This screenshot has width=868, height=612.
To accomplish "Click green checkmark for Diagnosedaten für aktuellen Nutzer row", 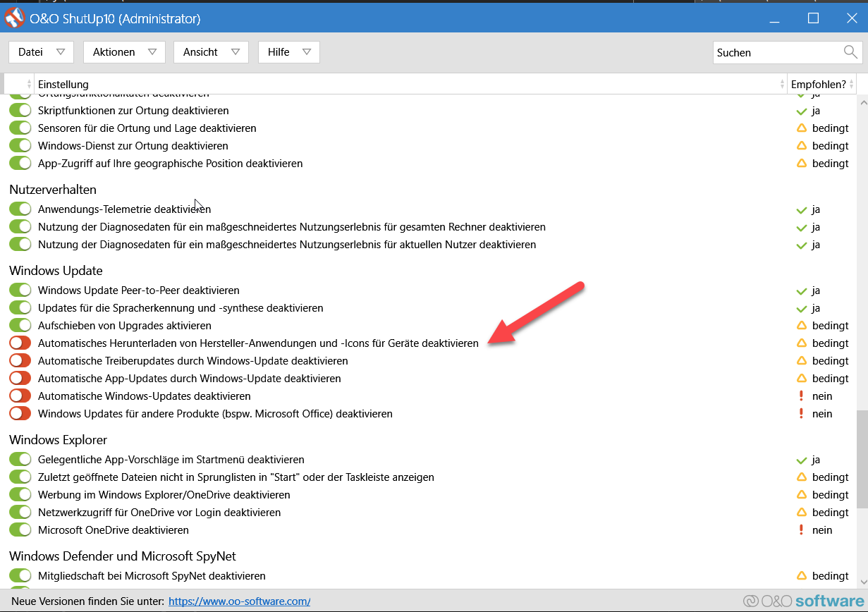I will pyautogui.click(x=801, y=245).
